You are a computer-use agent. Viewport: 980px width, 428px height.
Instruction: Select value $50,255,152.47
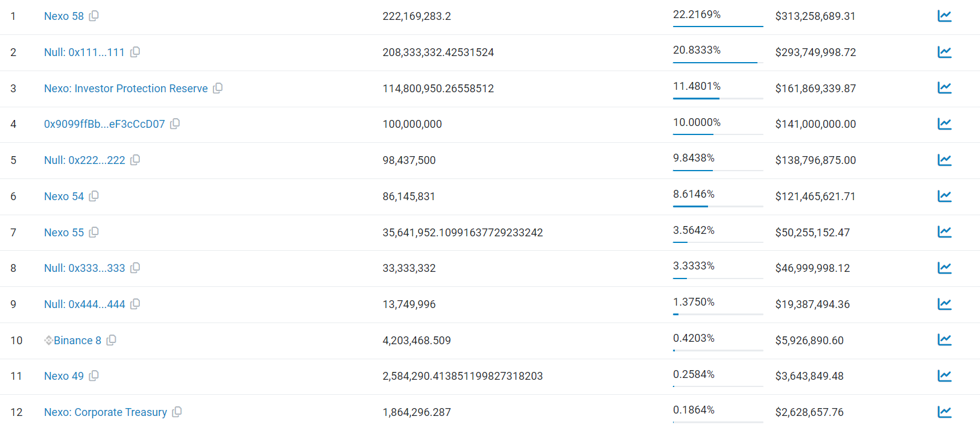click(x=812, y=233)
